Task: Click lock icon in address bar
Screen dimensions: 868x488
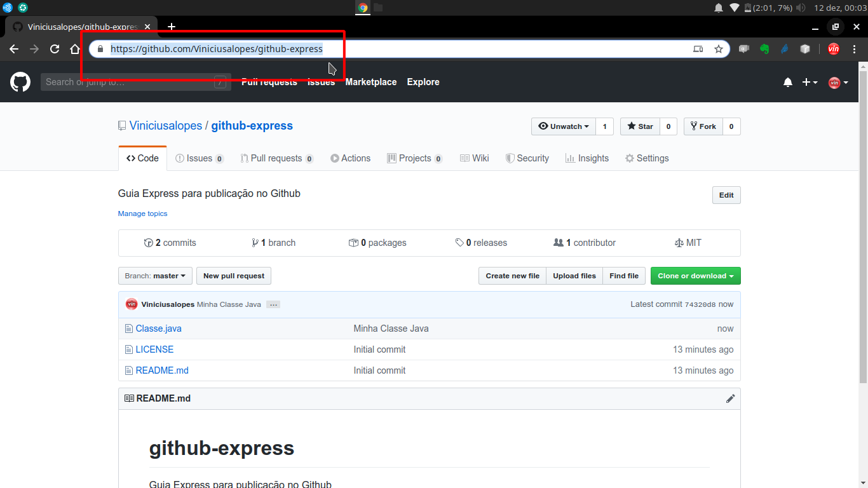Action: (100, 49)
